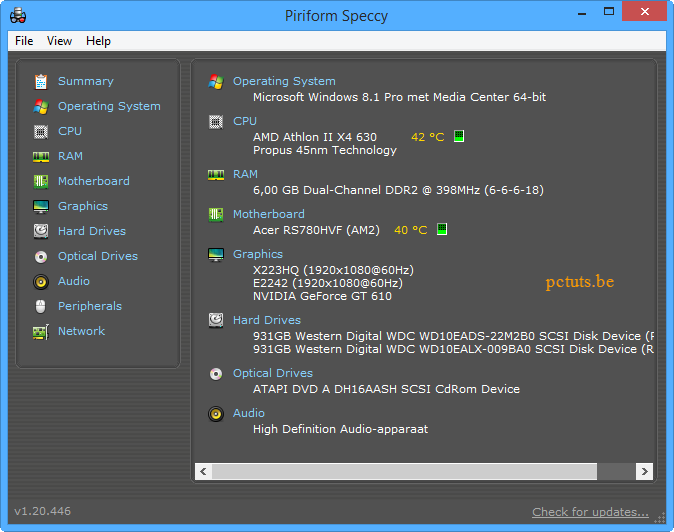Image resolution: width=674 pixels, height=532 pixels.
Task: Click the horizontal scrollbar left arrow
Action: coord(203,471)
